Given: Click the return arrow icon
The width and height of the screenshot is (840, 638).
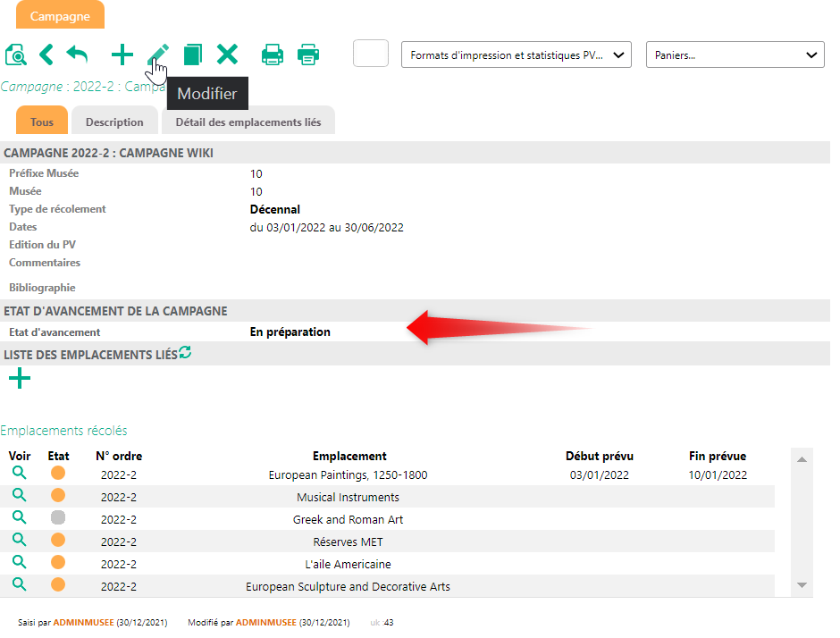Looking at the screenshot, I should 78,55.
